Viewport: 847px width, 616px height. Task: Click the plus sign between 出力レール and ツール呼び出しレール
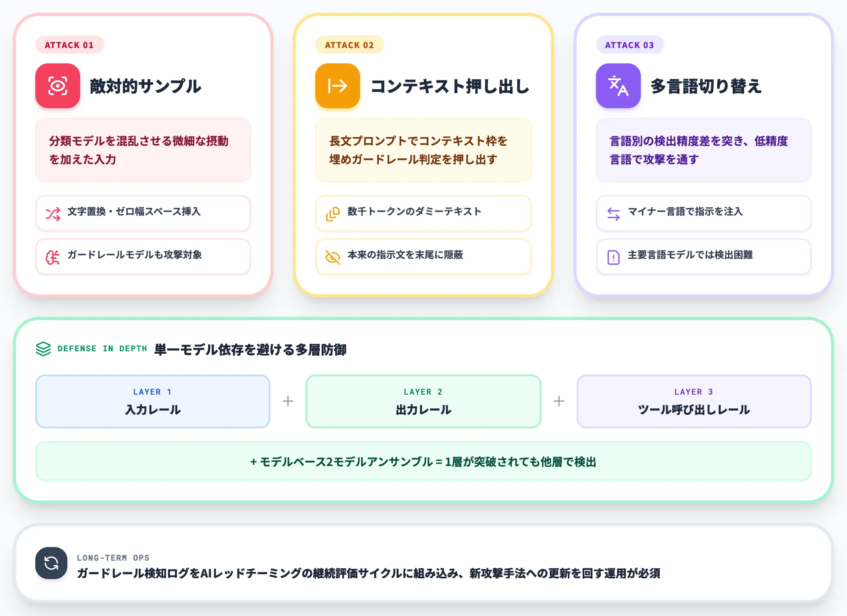click(x=559, y=401)
